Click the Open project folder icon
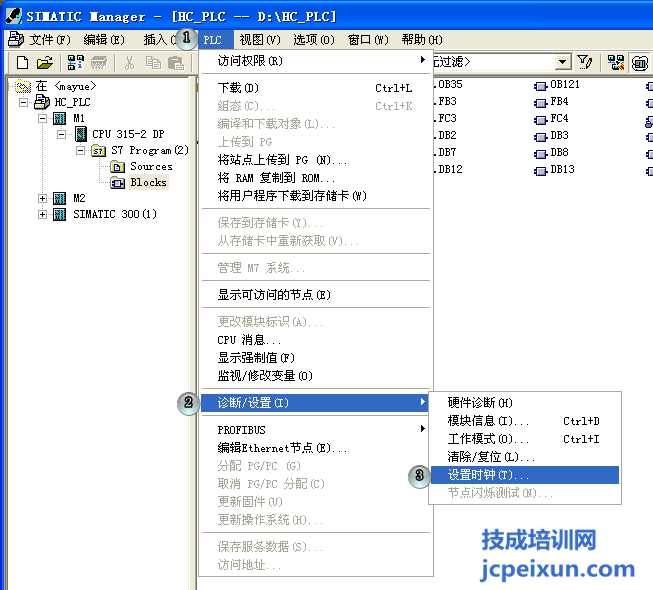This screenshot has width=653, height=590. pyautogui.click(x=45, y=63)
